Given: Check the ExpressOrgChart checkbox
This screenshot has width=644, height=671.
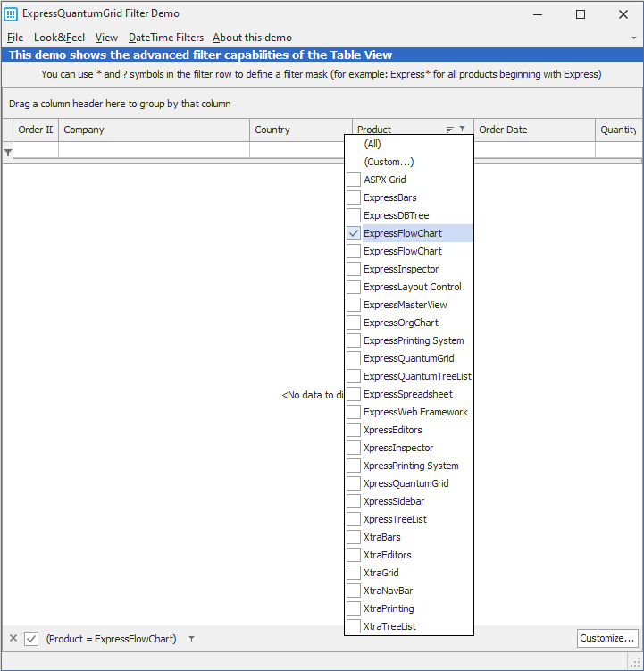Looking at the screenshot, I should tap(354, 323).
